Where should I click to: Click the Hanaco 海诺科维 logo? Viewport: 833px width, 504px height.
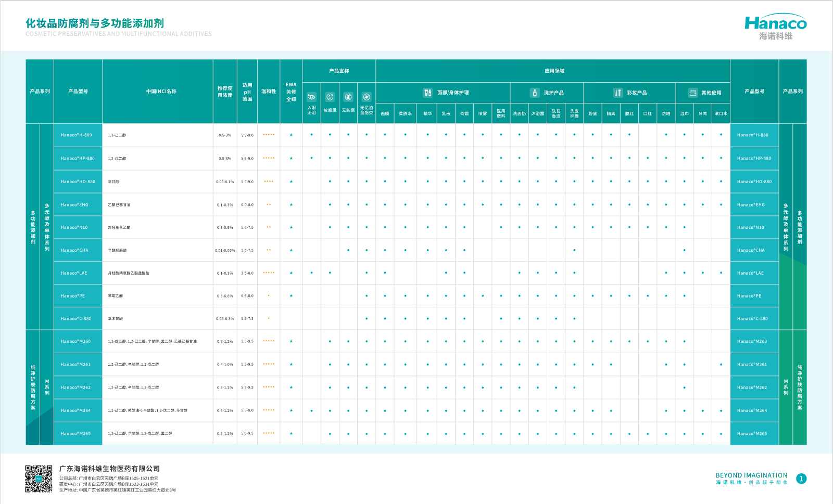(776, 27)
